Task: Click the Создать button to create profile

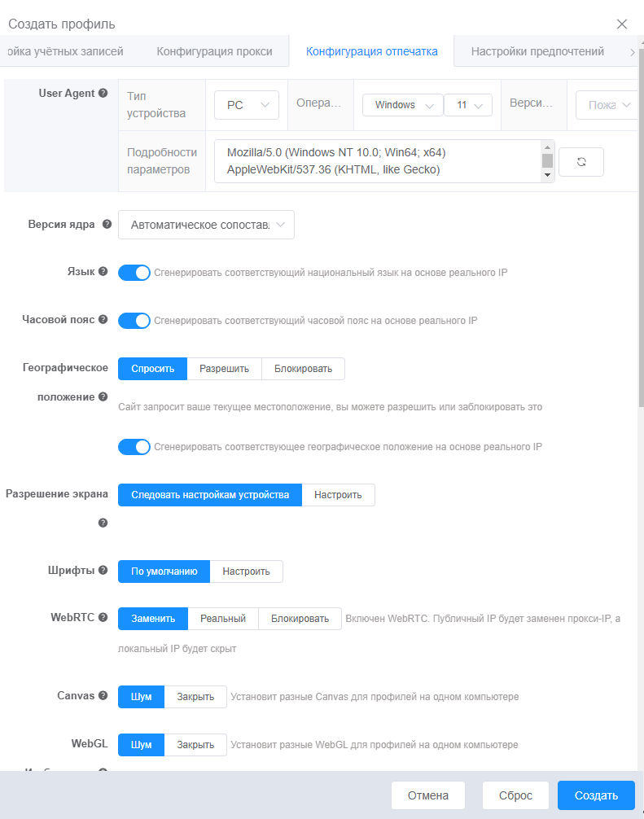Action: (x=596, y=795)
